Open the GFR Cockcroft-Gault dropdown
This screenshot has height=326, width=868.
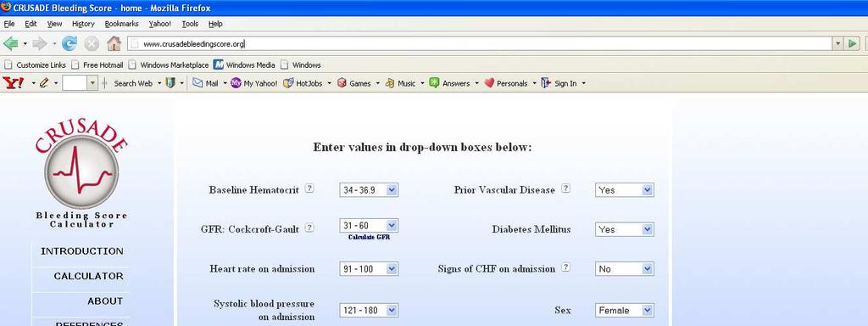pyautogui.click(x=369, y=226)
